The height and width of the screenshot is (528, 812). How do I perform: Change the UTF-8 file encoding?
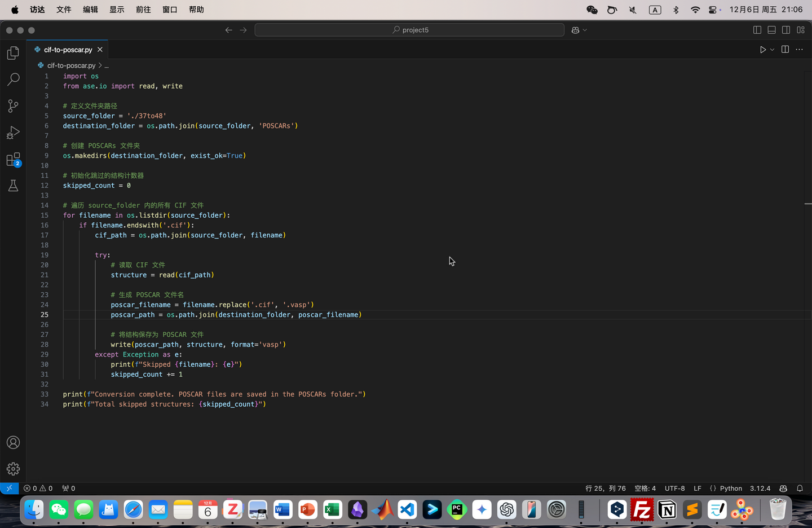tap(675, 489)
